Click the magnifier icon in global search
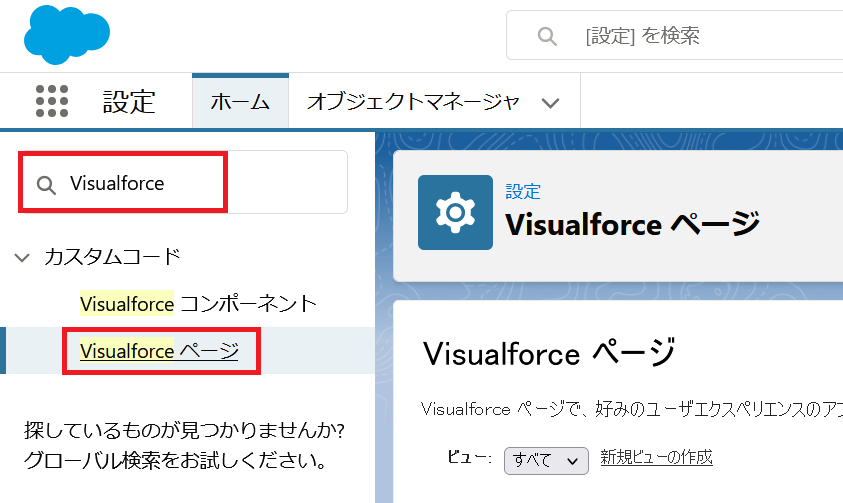 point(547,36)
